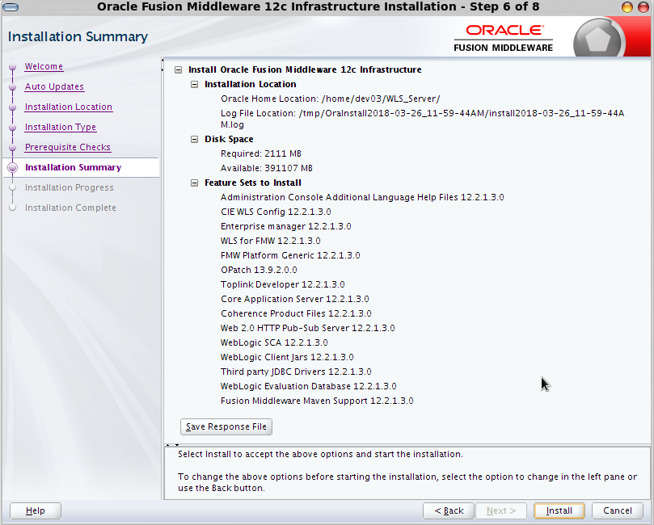Return to Installation Location step
This screenshot has height=525, width=654.
68,107
